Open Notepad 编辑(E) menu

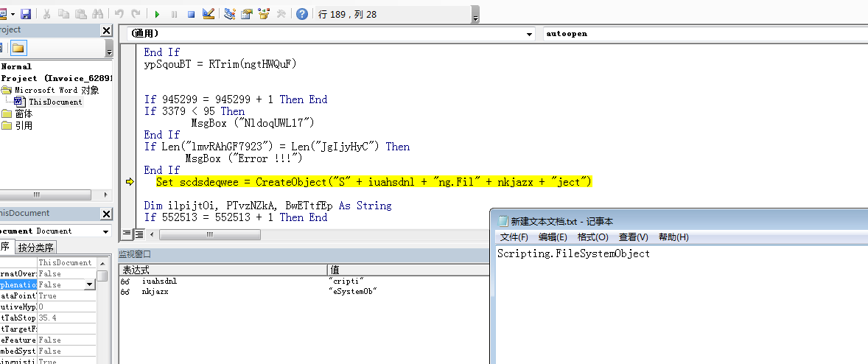coord(553,237)
